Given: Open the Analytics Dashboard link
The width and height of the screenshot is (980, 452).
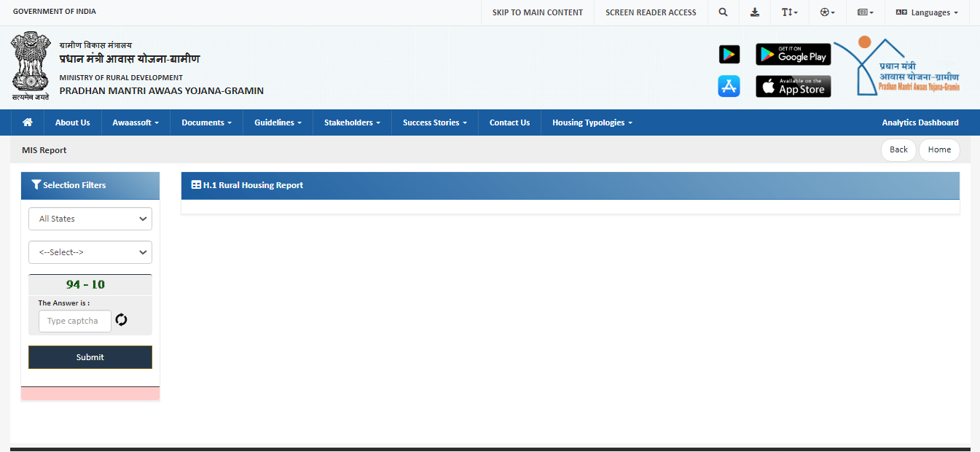Looking at the screenshot, I should click(920, 122).
